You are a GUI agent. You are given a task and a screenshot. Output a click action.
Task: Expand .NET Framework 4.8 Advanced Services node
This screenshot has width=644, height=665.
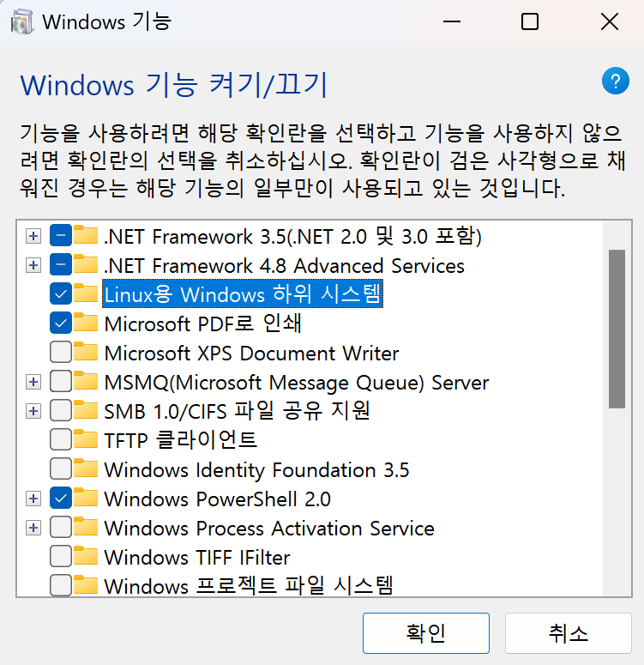click(33, 265)
